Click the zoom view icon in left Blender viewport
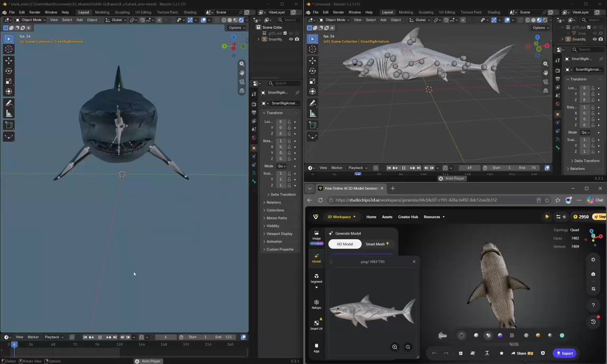Image resolution: width=607 pixels, height=364 pixels. (242, 64)
